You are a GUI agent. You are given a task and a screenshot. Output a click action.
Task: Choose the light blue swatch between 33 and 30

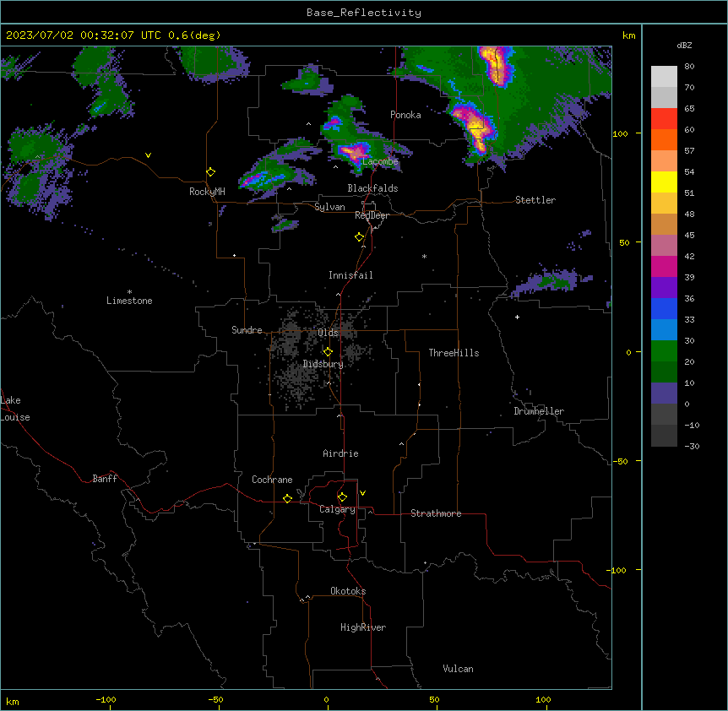pyautogui.click(x=664, y=330)
